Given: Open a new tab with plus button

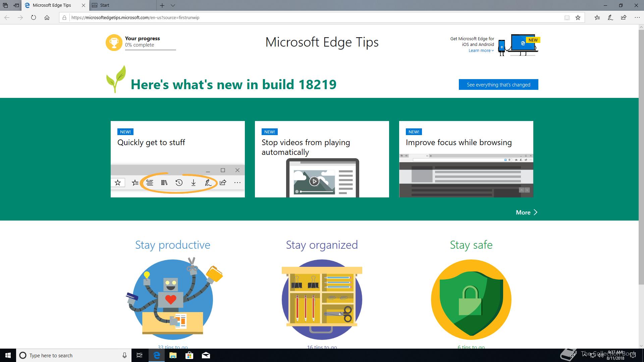Looking at the screenshot, I should 162,5.
